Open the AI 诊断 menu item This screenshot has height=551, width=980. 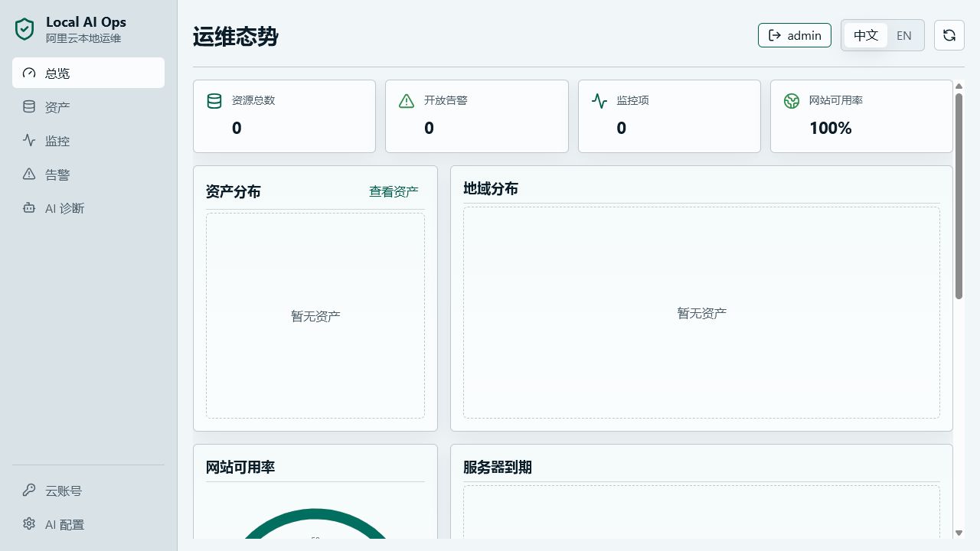[88, 208]
